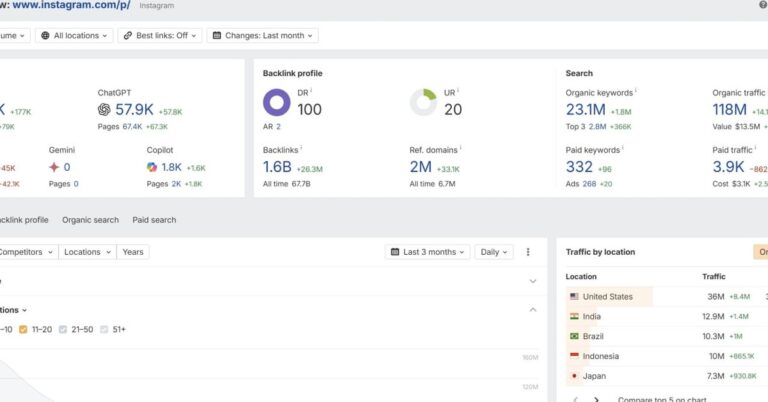
Task: Click the Domain Rating donut chart
Action: [x=277, y=103]
